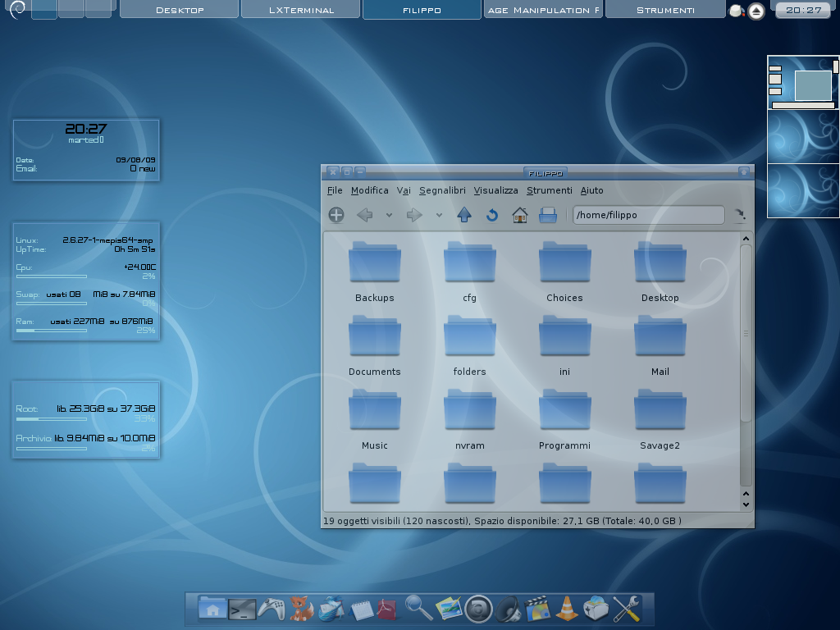Open the toaster disc burner icon in the dock
This screenshot has height=630, width=840.
click(x=596, y=609)
